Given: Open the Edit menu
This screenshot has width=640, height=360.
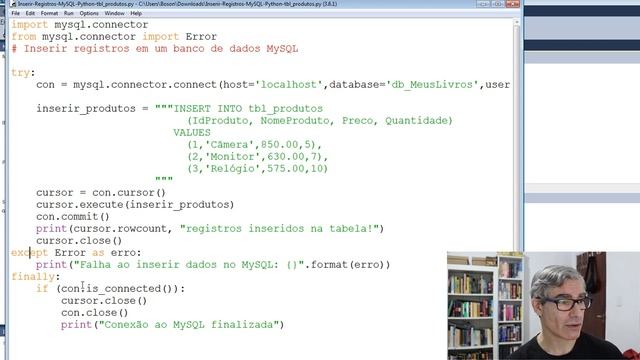Looking at the screenshot, I should click(x=30, y=13).
